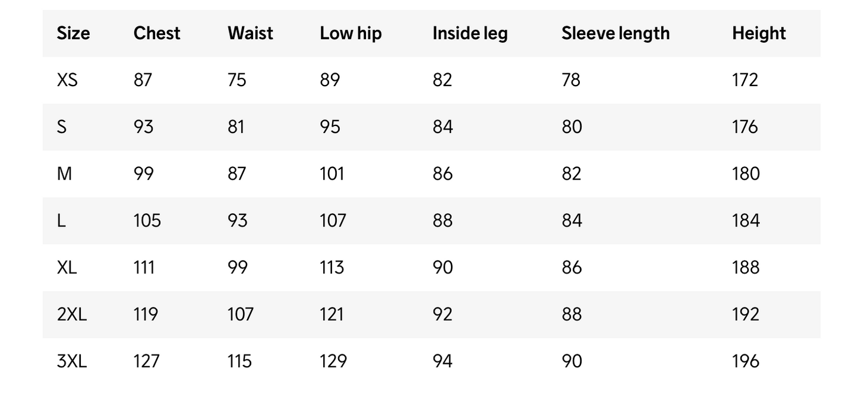Select the M size row label

coord(64,174)
